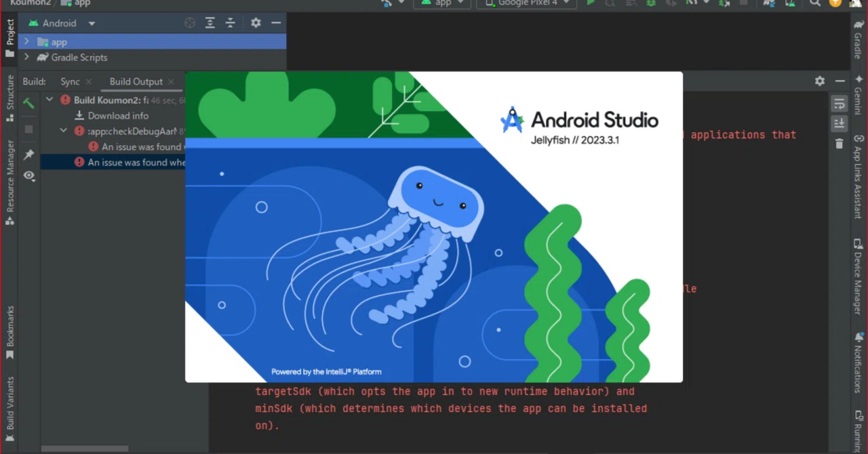
Task: Collapse the Build Koumon2 failed node
Action: (x=50, y=100)
